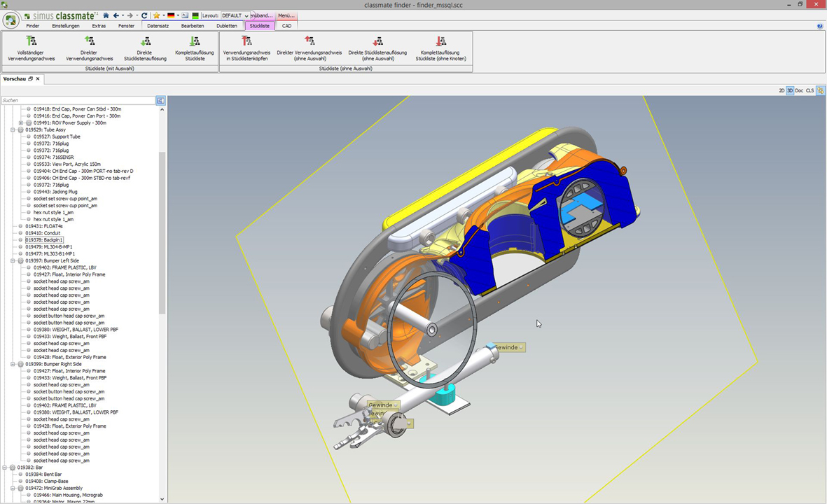Viewport: 827px width, 504px height.
Task: Switch preview to 2D view
Action: pyautogui.click(x=781, y=91)
